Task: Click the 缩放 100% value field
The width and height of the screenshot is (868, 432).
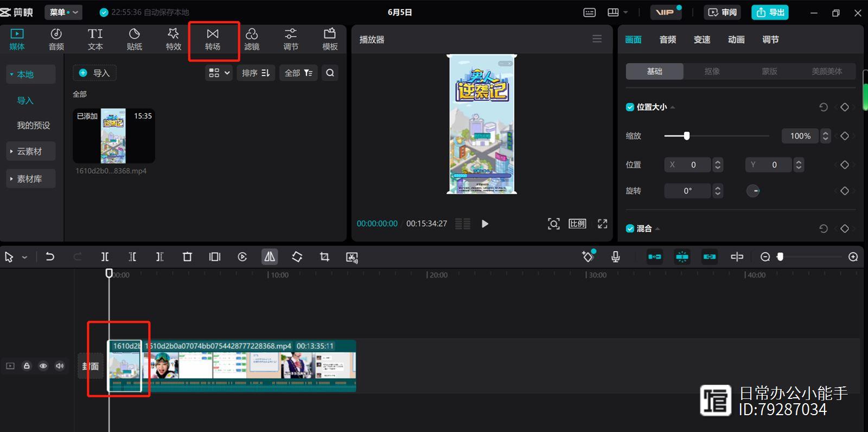Action: (x=800, y=136)
